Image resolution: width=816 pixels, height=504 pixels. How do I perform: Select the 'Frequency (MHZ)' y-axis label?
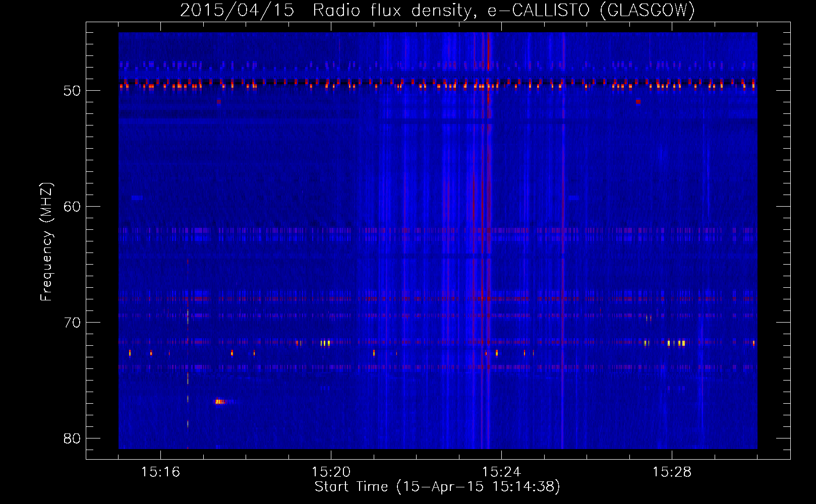coord(46,242)
